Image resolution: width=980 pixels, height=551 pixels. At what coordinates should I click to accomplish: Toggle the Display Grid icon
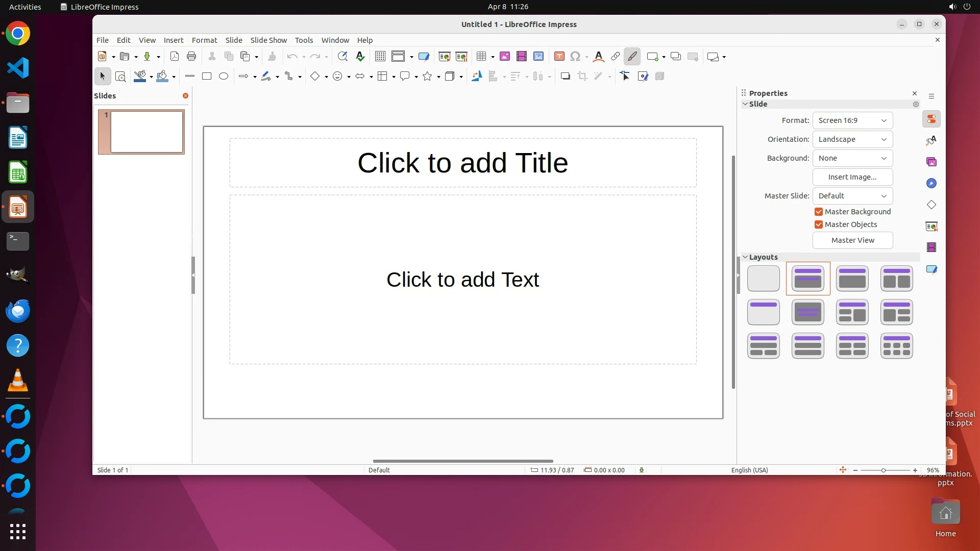click(x=380, y=57)
